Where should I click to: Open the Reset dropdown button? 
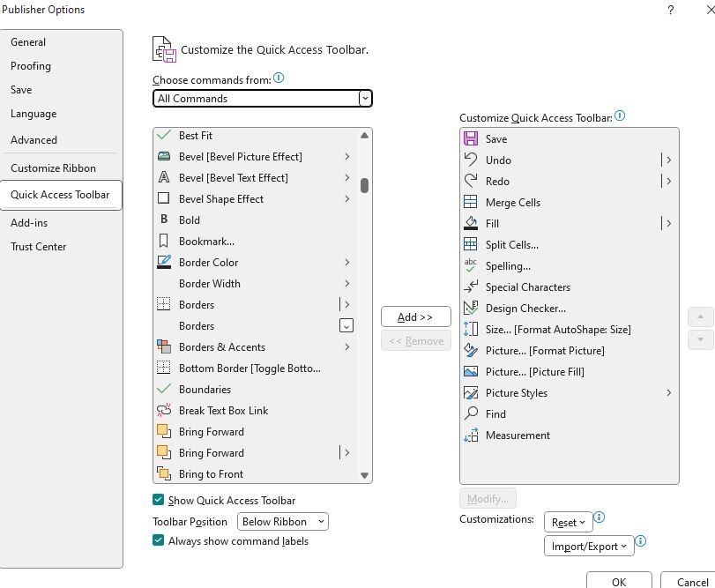(568, 523)
